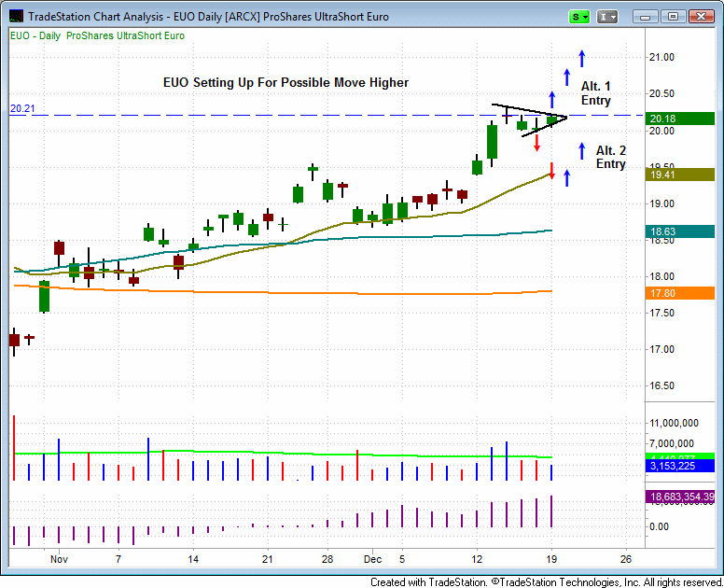Click date axis label 21
Image resolution: width=724 pixels, height=588 pixels.
click(x=268, y=559)
